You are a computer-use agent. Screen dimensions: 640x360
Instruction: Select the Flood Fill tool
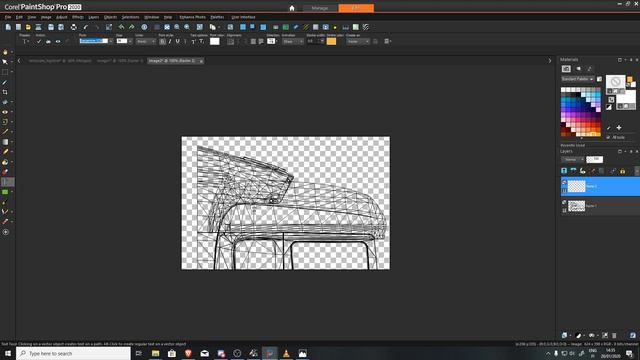click(5, 162)
